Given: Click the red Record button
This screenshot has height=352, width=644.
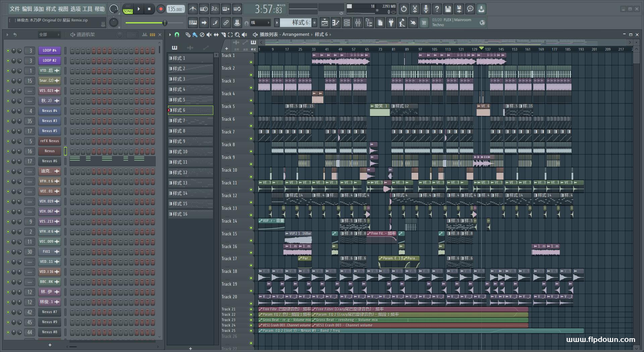Looking at the screenshot, I should click(x=161, y=9).
